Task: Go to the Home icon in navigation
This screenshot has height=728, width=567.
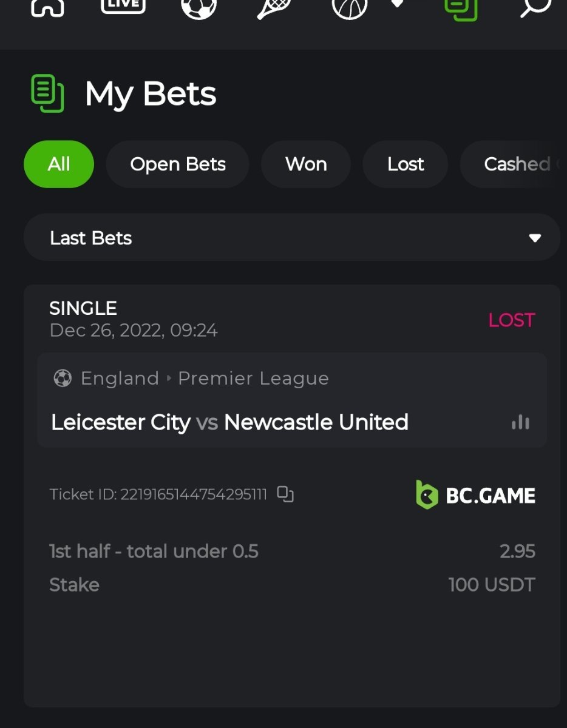Action: [47, 7]
